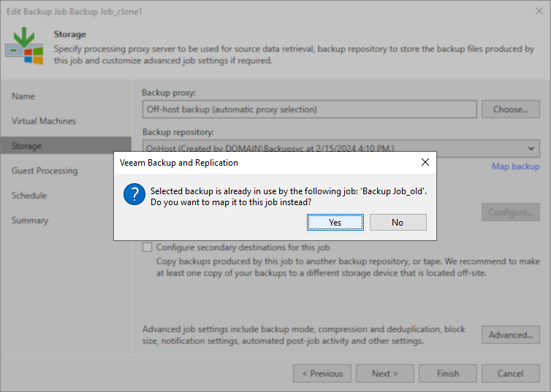
Task: Click the Previous button
Action: click(x=322, y=374)
